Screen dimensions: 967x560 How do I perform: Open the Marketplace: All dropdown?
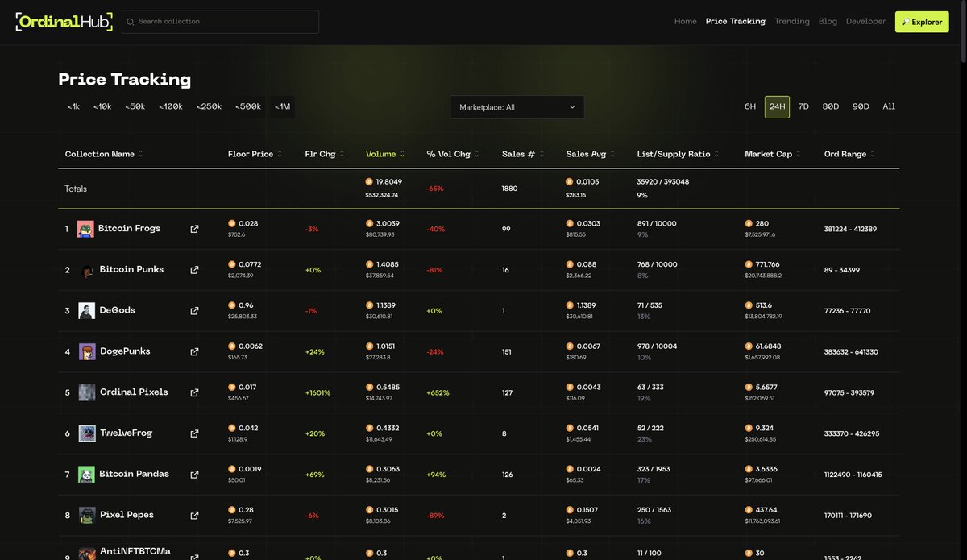(x=517, y=107)
